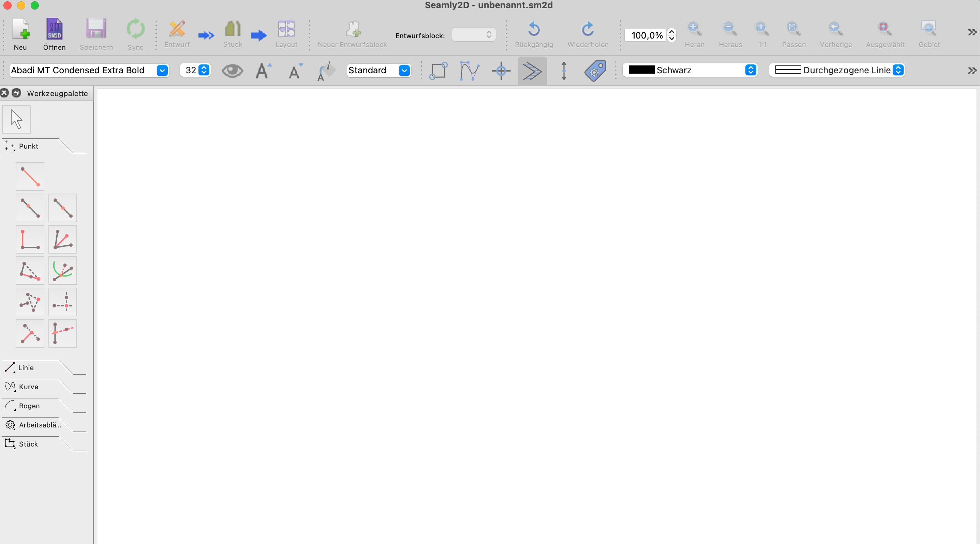This screenshot has height=544, width=980.
Task: Click the zoom percentage input field
Action: (x=646, y=35)
